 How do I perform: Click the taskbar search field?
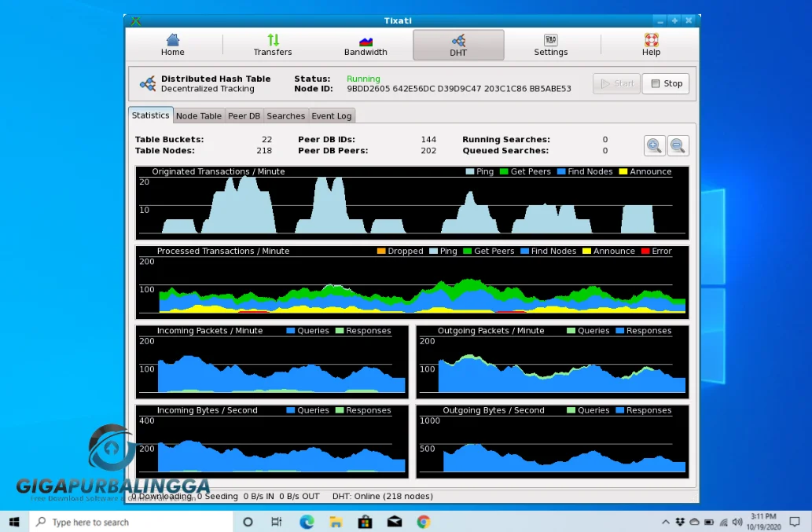[126, 521]
